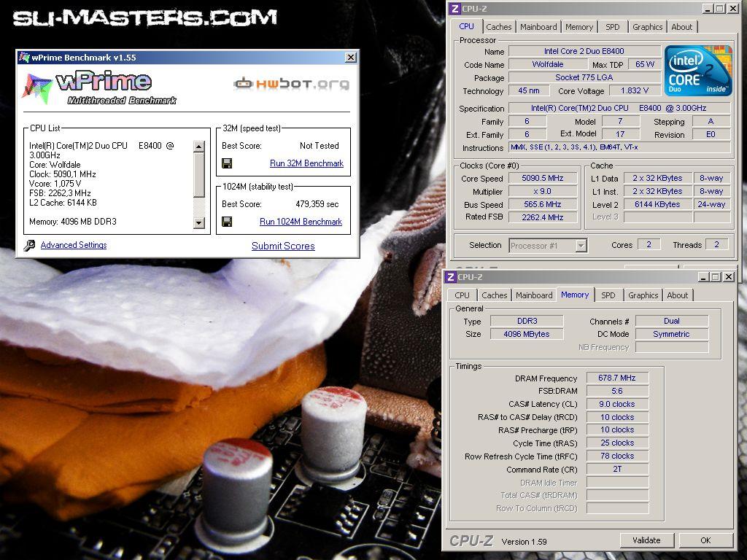The height and width of the screenshot is (560, 747).
Task: Open SPD tab in upper CPU-Z window
Action: pos(613,27)
